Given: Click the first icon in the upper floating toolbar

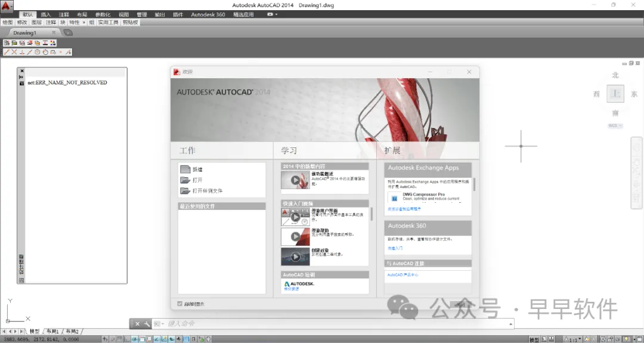Looking at the screenshot, I should coord(6,43).
